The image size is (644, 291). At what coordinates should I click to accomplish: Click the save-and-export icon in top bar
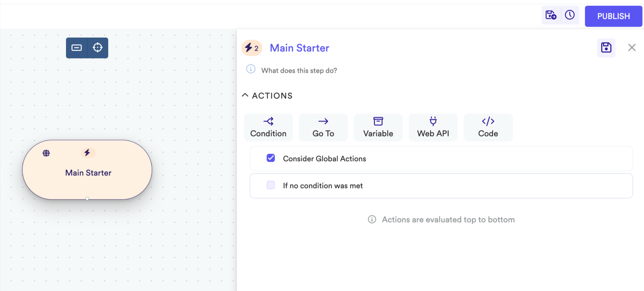(x=551, y=15)
